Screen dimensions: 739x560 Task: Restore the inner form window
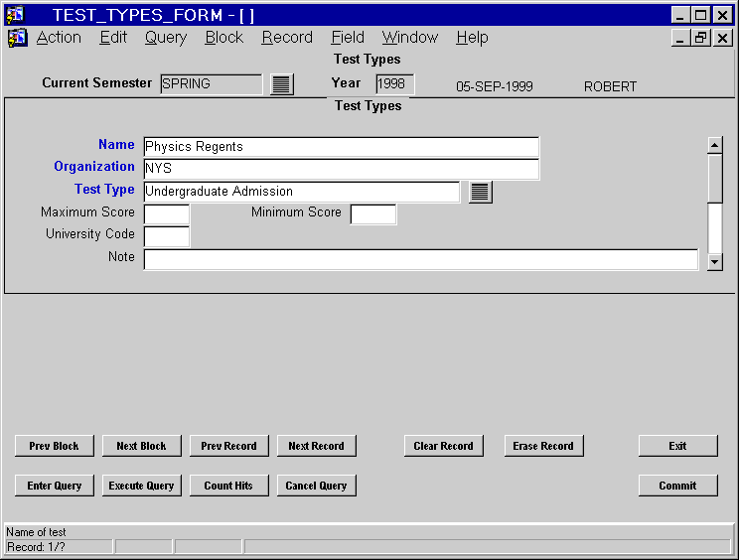point(701,38)
